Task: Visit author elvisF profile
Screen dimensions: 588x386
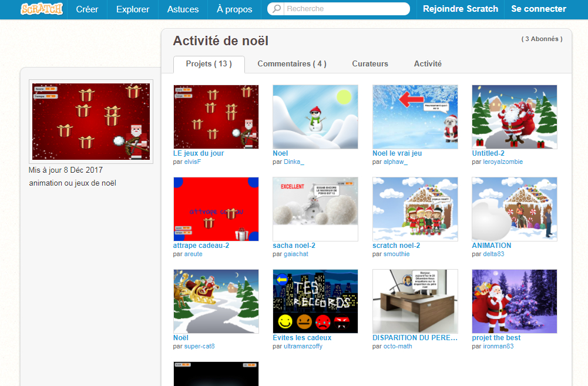Action: [x=192, y=162]
